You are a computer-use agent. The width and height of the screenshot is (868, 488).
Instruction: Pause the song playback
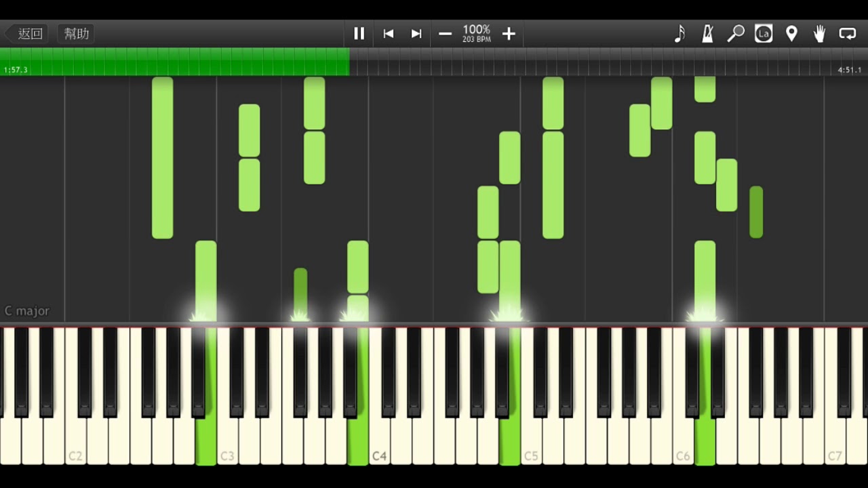coord(359,33)
